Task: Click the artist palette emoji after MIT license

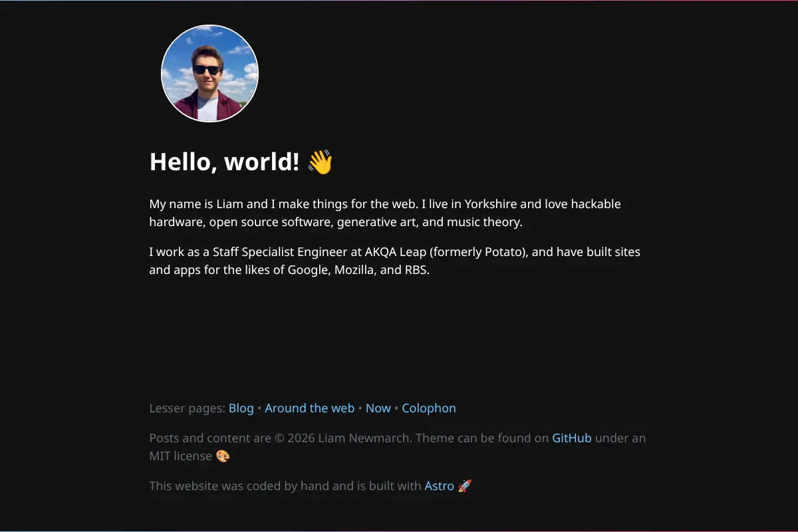Action: point(223,456)
